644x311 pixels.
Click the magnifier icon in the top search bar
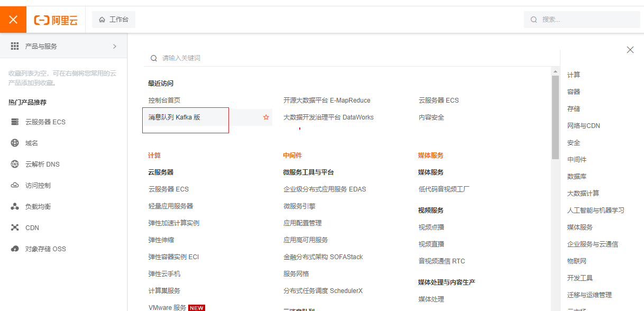(534, 20)
